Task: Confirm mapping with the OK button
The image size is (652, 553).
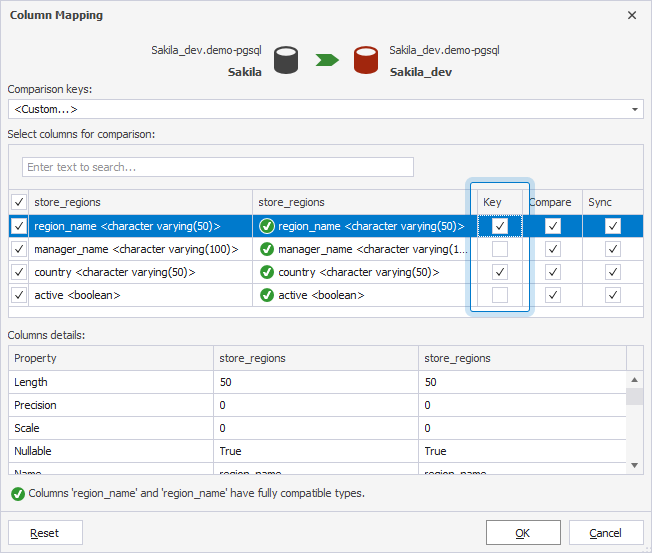Action: pyautogui.click(x=523, y=533)
